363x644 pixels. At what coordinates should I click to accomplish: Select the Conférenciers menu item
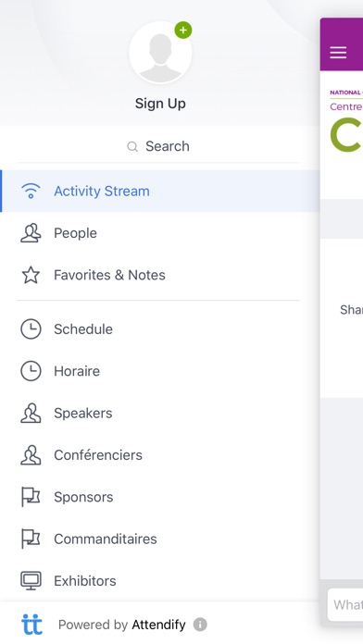point(160,454)
